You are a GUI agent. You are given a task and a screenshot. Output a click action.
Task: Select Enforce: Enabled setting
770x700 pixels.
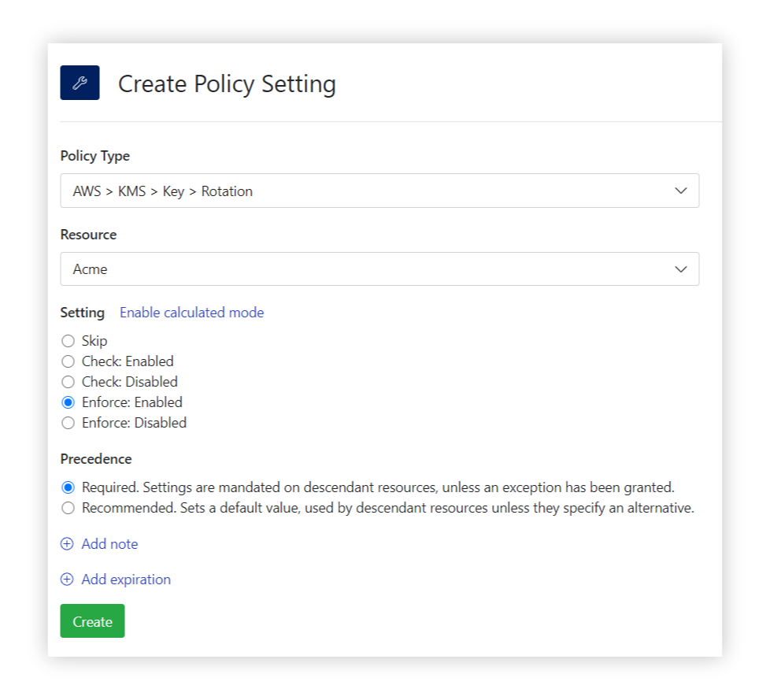click(68, 402)
